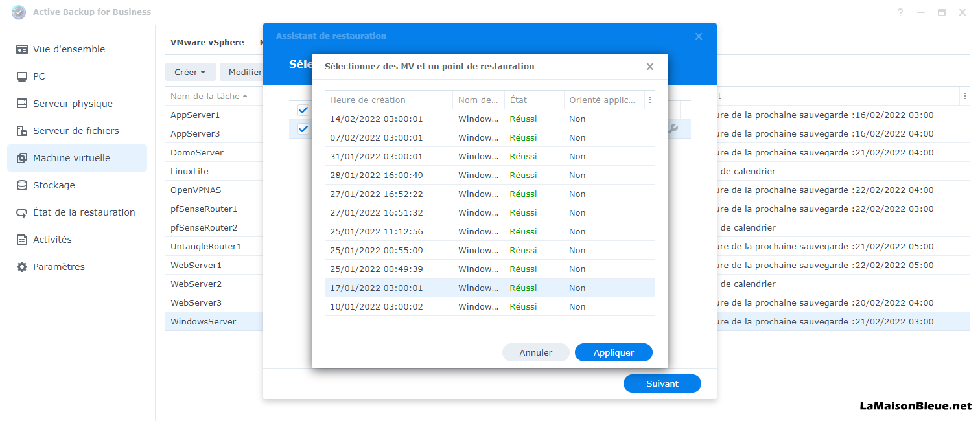Select restore point 25/01/2022 00:49:39
Viewport: 980px width, 421px height.
pos(490,269)
